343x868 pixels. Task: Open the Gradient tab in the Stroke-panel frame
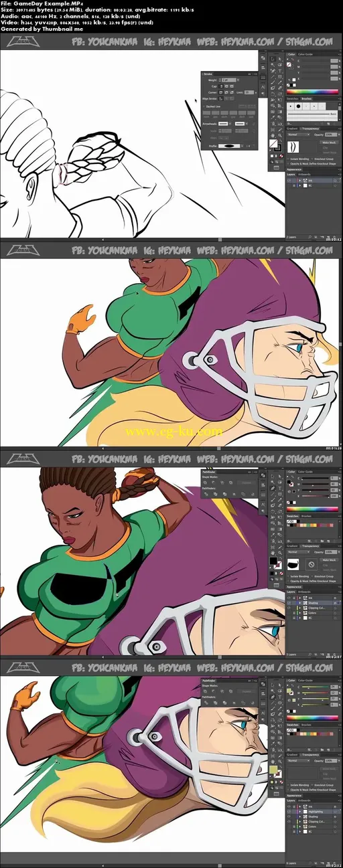(292, 128)
